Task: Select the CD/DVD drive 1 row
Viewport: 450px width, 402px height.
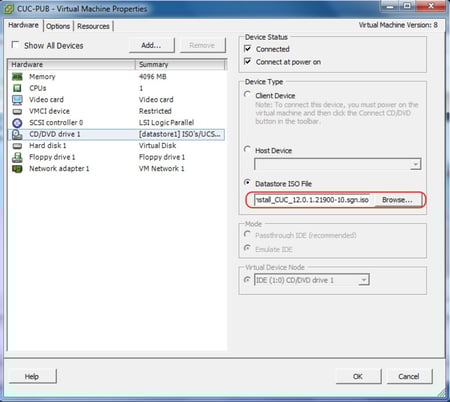Action: pyautogui.click(x=116, y=134)
